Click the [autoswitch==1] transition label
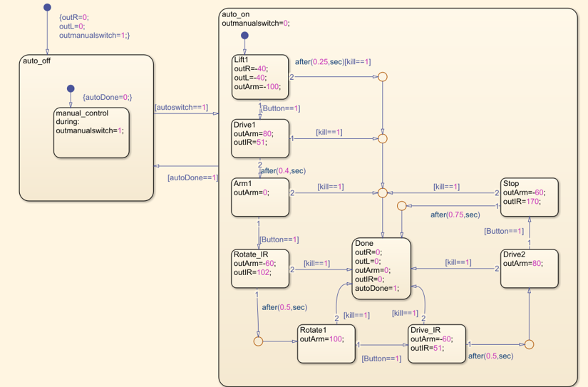This screenshot has width=588, height=387. (182, 108)
